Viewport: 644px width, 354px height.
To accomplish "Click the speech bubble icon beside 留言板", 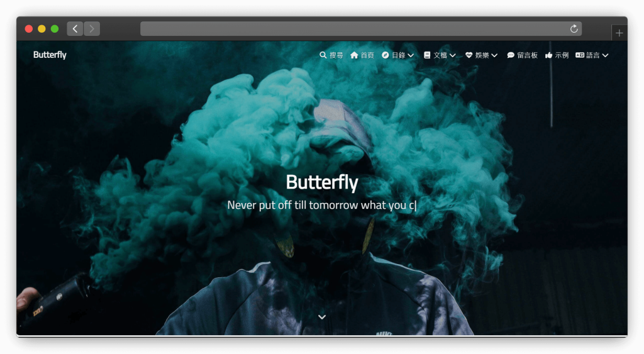I will click(511, 55).
